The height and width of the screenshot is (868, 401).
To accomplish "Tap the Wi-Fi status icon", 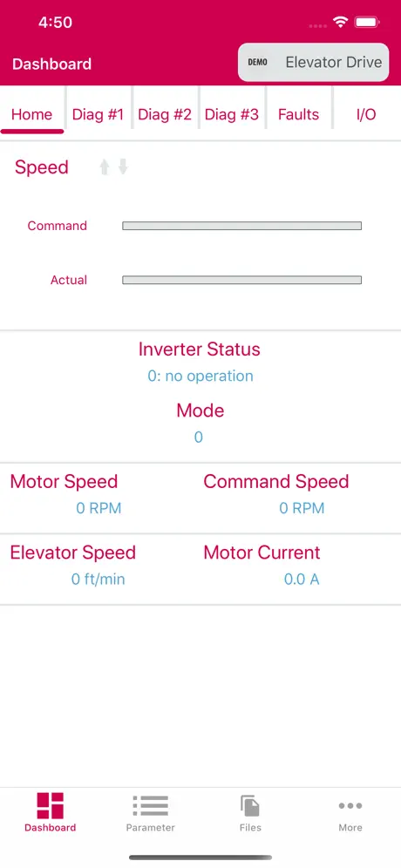I will click(340, 23).
